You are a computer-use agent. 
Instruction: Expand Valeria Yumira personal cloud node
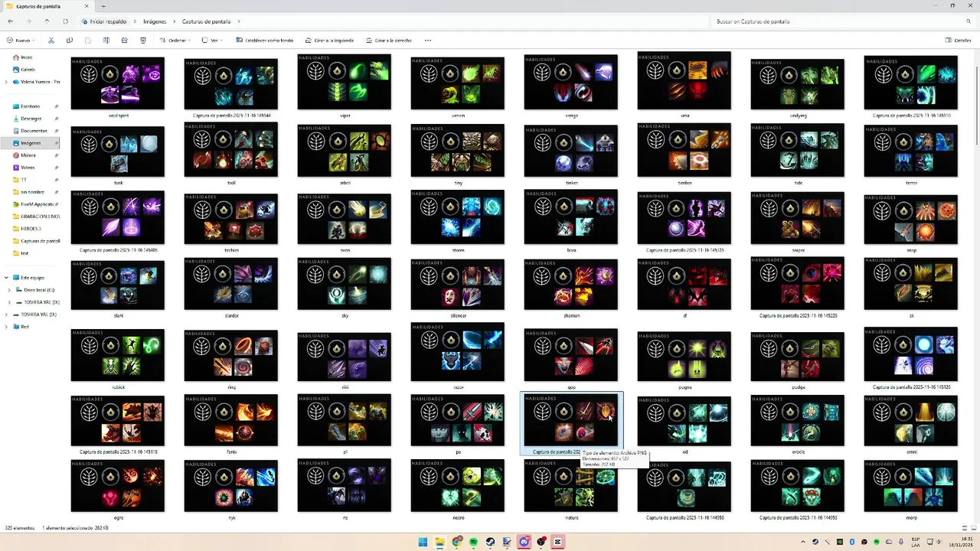coord(7,82)
